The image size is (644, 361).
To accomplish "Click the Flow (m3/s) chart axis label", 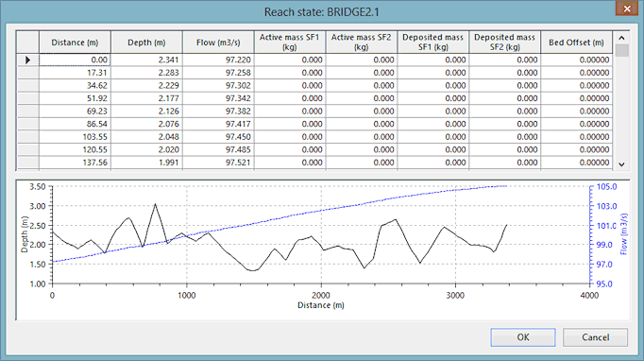I will coord(623,234).
